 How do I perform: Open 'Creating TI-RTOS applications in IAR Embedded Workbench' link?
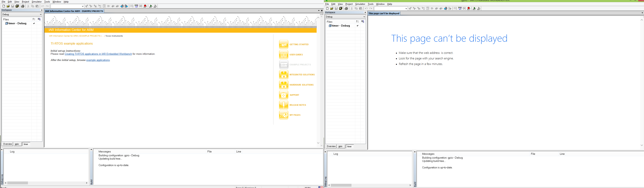[x=98, y=54]
